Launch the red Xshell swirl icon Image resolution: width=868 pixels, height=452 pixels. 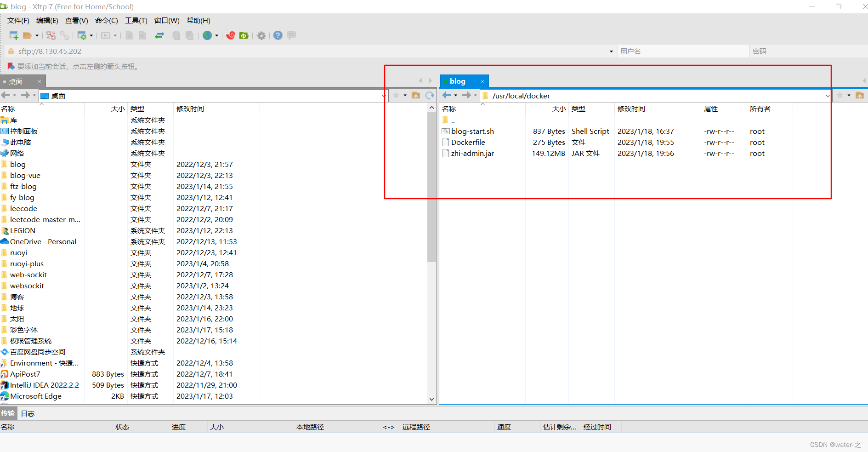click(x=231, y=35)
